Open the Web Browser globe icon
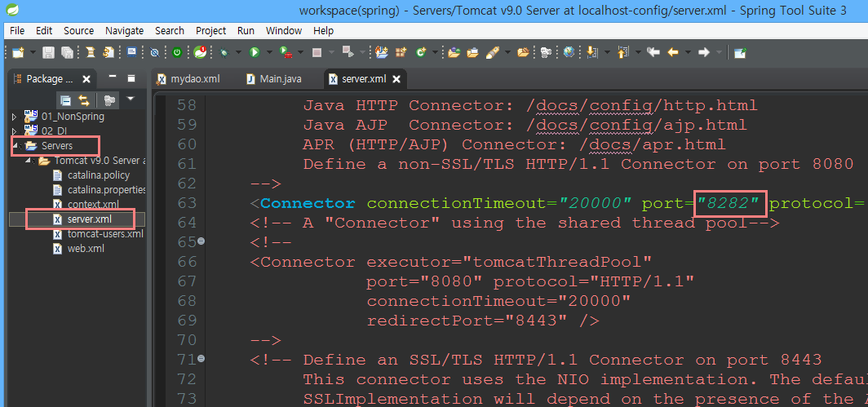This screenshot has height=407, width=868. (569, 52)
